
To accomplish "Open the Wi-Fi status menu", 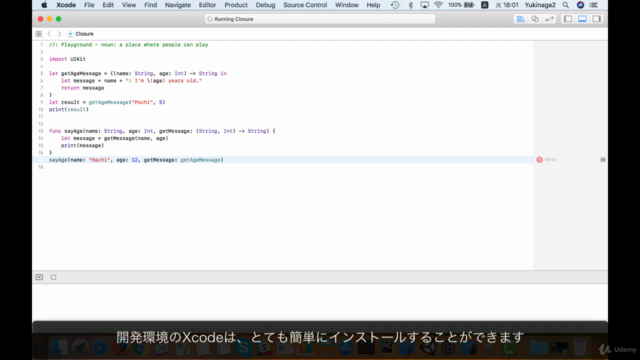I will click(x=438, y=5).
